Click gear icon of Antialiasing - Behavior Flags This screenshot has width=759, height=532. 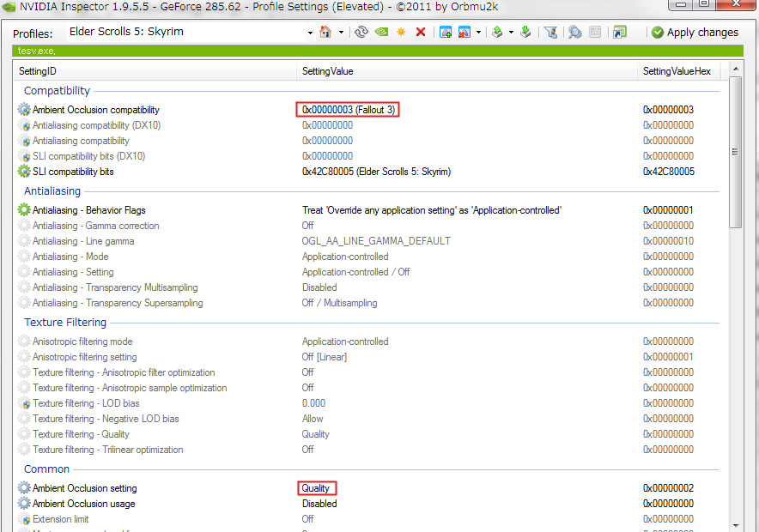[x=24, y=210]
